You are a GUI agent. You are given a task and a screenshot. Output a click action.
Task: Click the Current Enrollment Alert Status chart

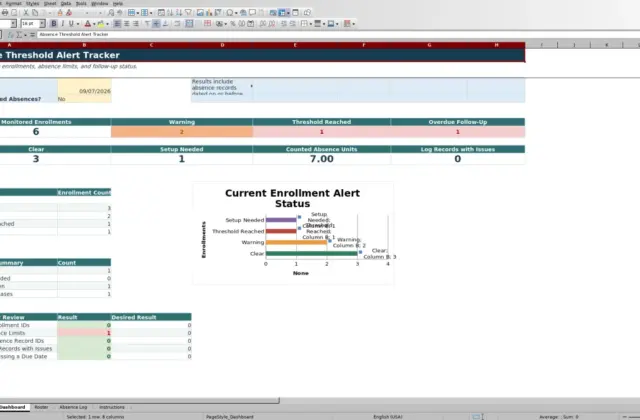pyautogui.click(x=293, y=233)
